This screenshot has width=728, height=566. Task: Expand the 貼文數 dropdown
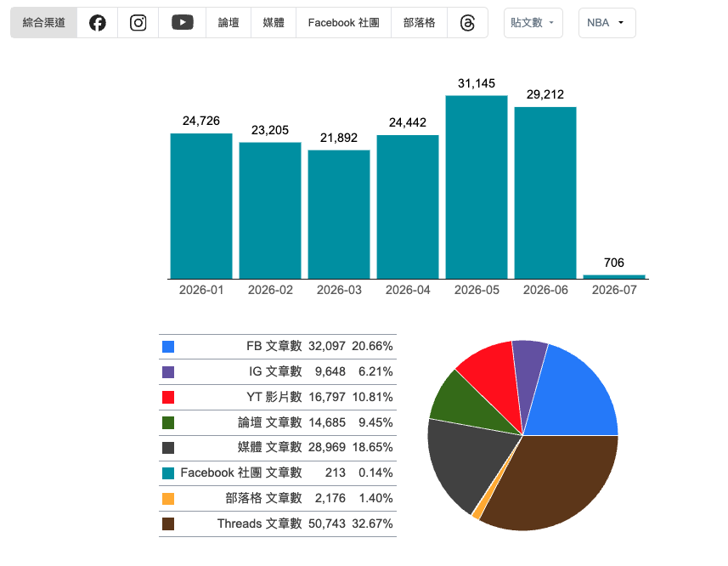click(533, 23)
